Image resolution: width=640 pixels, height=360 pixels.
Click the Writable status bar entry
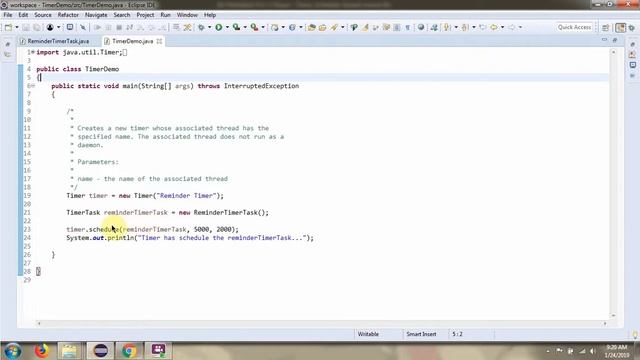368,334
